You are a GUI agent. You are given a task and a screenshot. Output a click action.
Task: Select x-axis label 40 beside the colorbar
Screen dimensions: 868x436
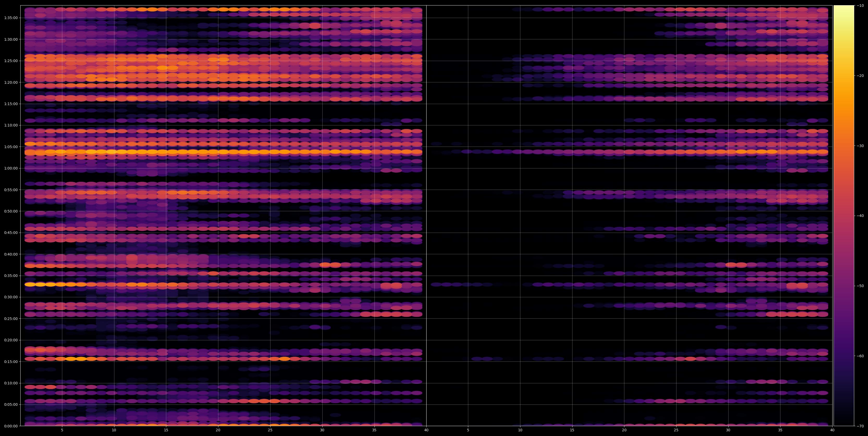click(x=832, y=430)
